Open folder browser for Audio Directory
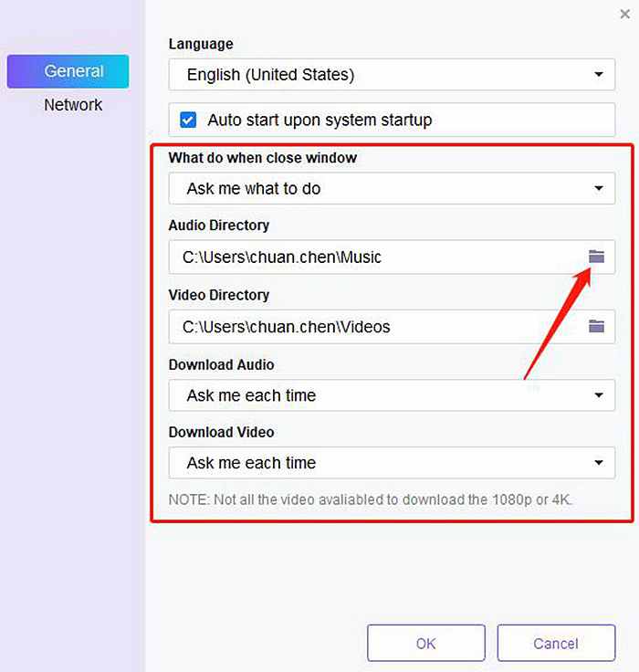This screenshot has width=639, height=672. tap(596, 257)
